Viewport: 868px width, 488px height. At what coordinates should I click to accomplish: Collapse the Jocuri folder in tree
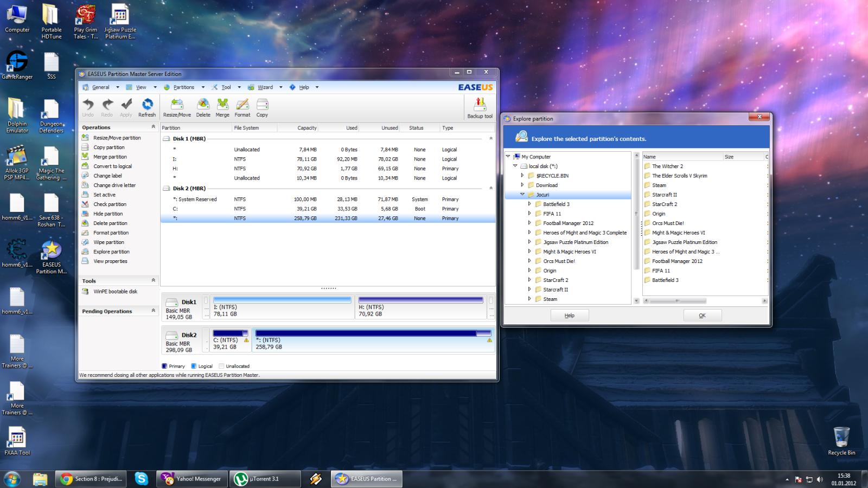pyautogui.click(x=522, y=195)
